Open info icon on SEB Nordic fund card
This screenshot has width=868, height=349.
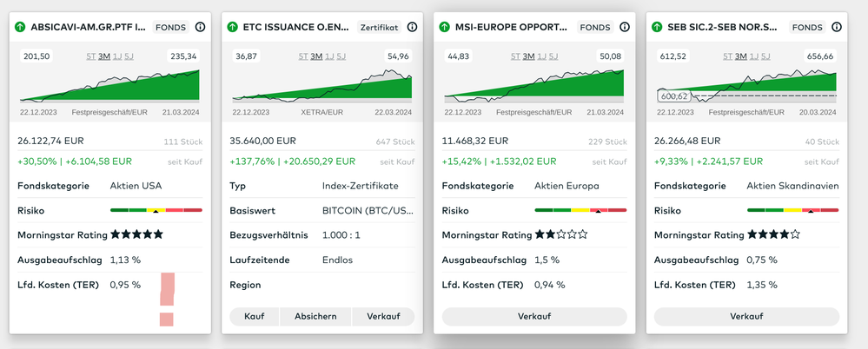tap(836, 27)
